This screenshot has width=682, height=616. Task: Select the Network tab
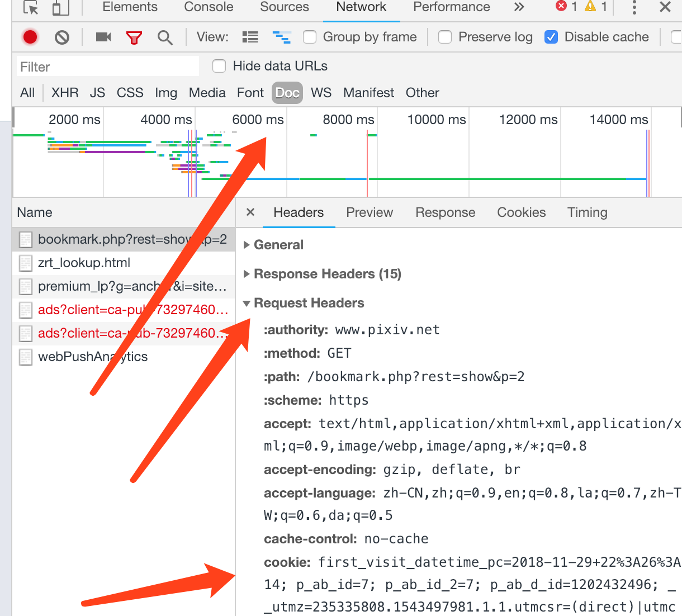coord(361,7)
